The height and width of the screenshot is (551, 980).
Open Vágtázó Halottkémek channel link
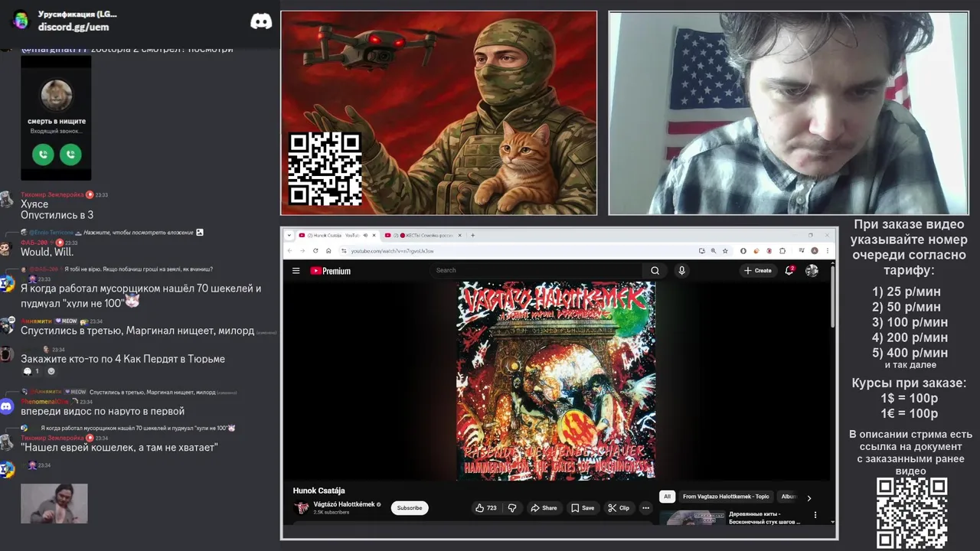[x=344, y=504]
